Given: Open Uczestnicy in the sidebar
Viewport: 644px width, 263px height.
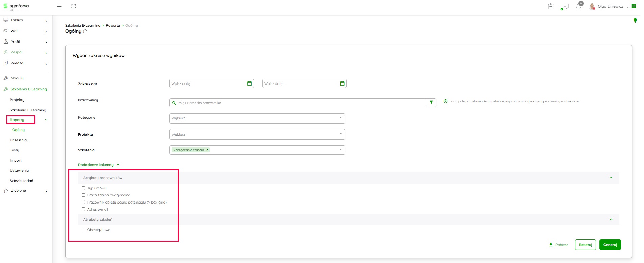Looking at the screenshot, I should [19, 140].
